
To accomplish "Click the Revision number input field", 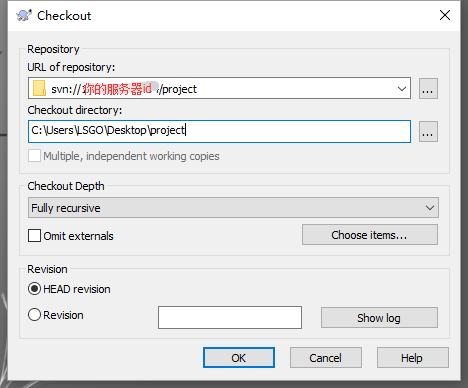I will coord(230,317).
